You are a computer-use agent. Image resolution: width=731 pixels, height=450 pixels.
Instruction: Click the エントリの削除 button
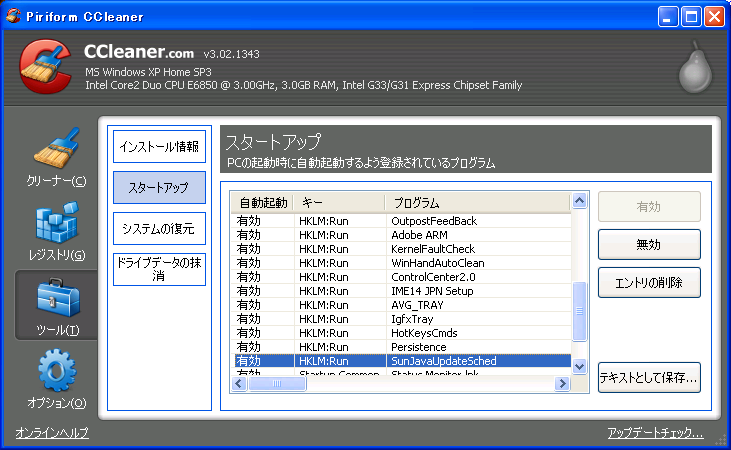pos(649,283)
